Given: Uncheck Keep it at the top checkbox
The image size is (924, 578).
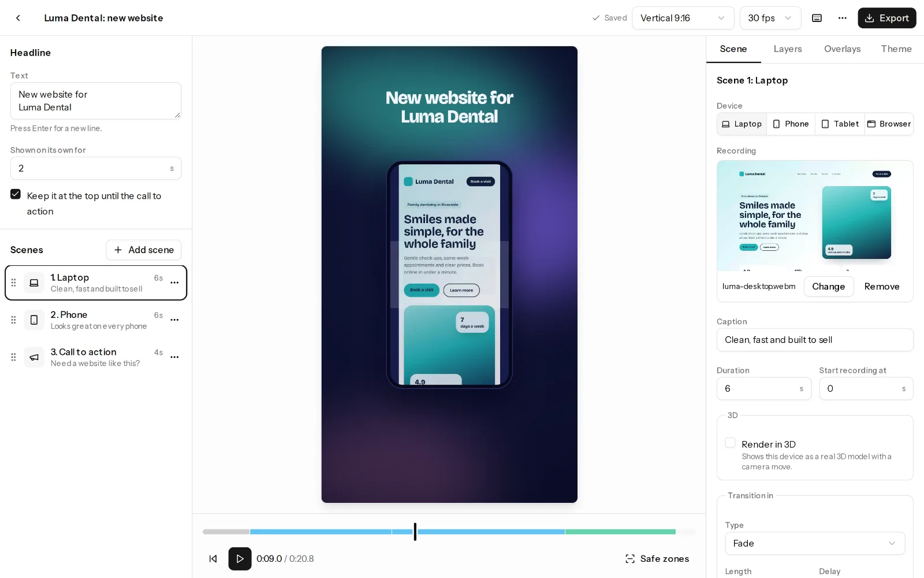Looking at the screenshot, I should [16, 195].
